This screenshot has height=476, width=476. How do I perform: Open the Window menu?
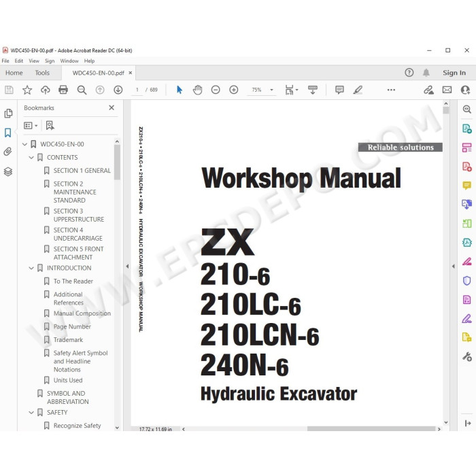(x=69, y=61)
